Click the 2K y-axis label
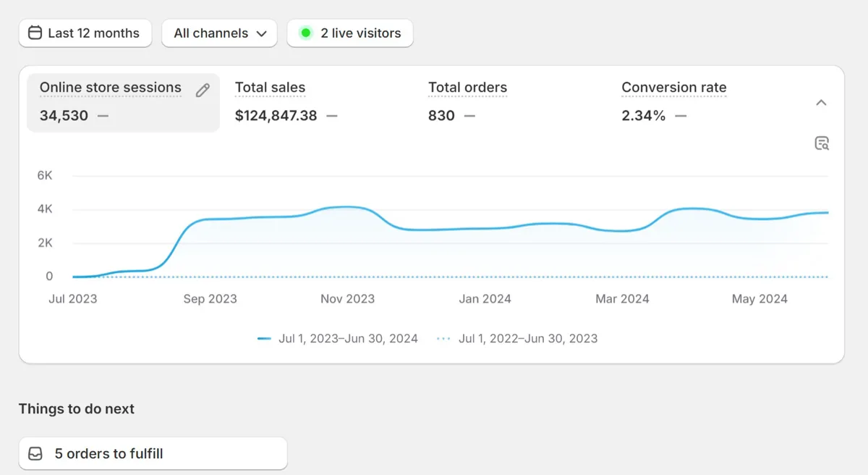 45,243
